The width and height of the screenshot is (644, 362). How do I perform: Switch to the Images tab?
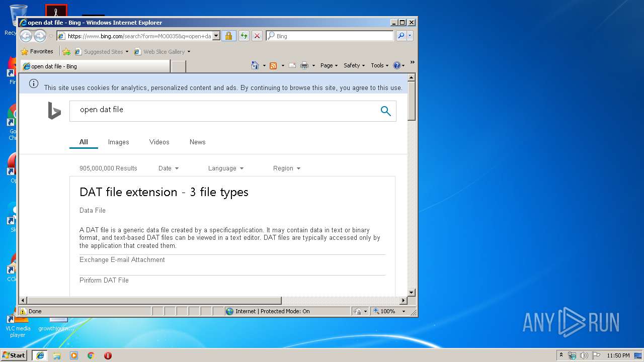click(x=119, y=142)
